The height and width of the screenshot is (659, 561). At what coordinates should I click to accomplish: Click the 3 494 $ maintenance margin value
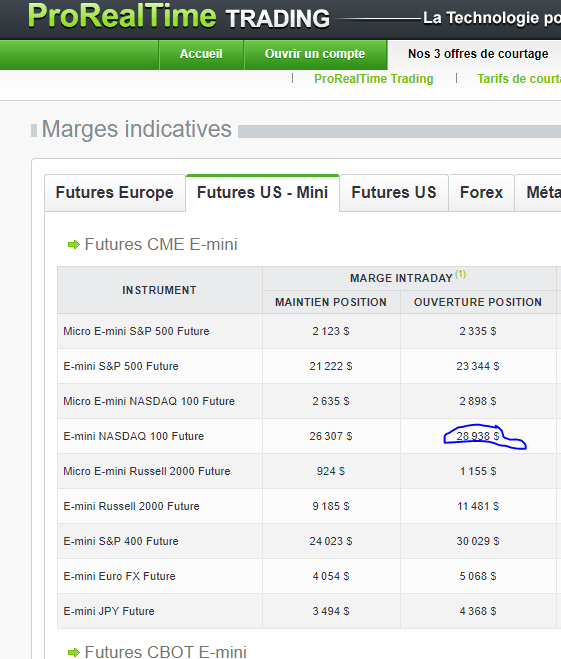(331, 611)
